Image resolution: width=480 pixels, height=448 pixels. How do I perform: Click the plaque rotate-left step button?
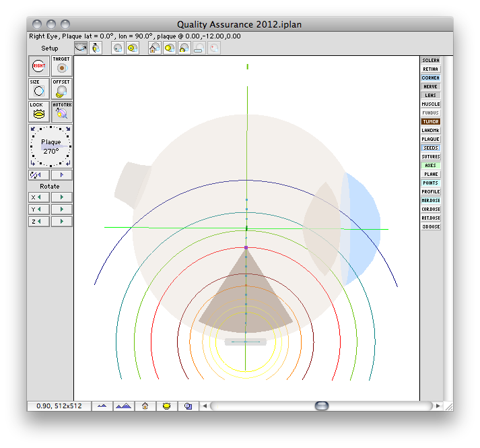click(39, 175)
